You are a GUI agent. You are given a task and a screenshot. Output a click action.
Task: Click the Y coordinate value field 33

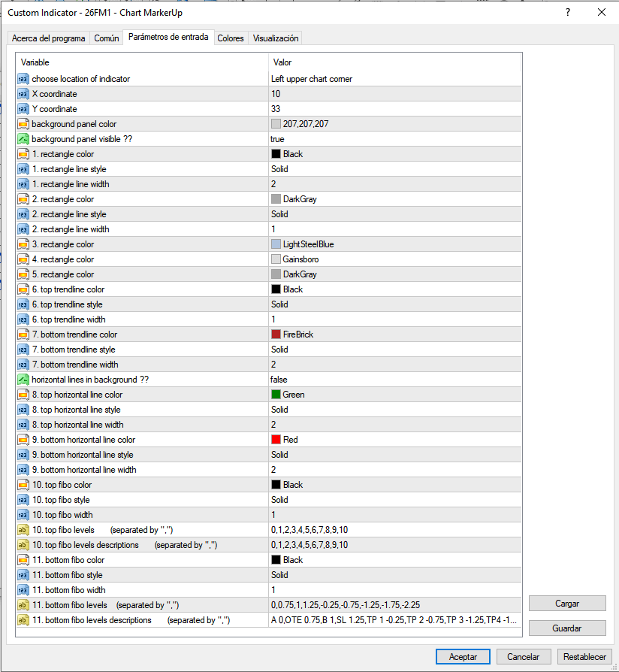click(395, 109)
